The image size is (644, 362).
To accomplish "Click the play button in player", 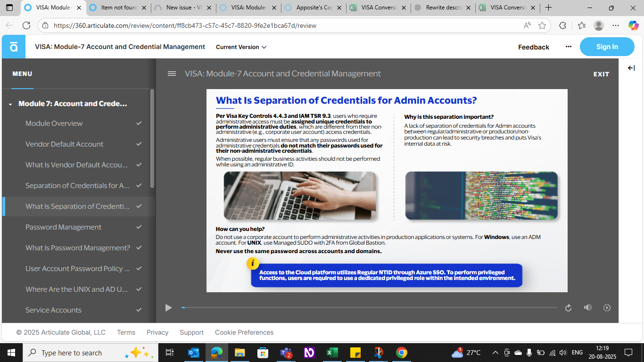I will point(168,308).
